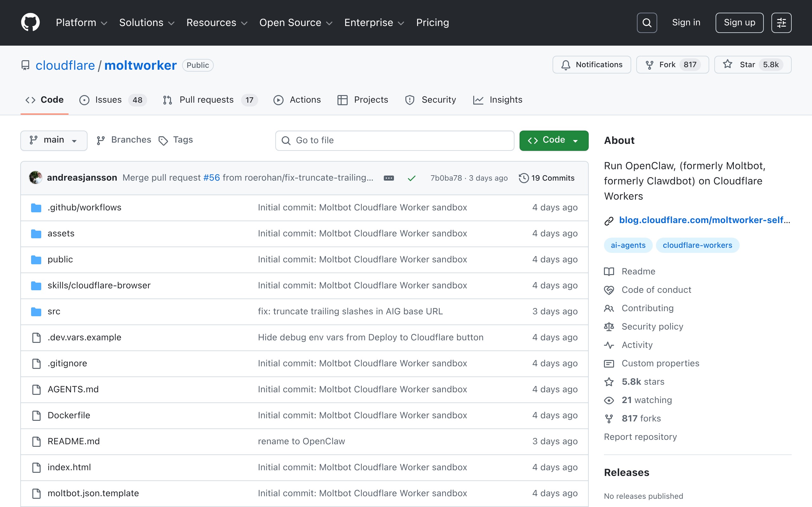Open the src folder
The height and width of the screenshot is (507, 812).
pyautogui.click(x=54, y=311)
